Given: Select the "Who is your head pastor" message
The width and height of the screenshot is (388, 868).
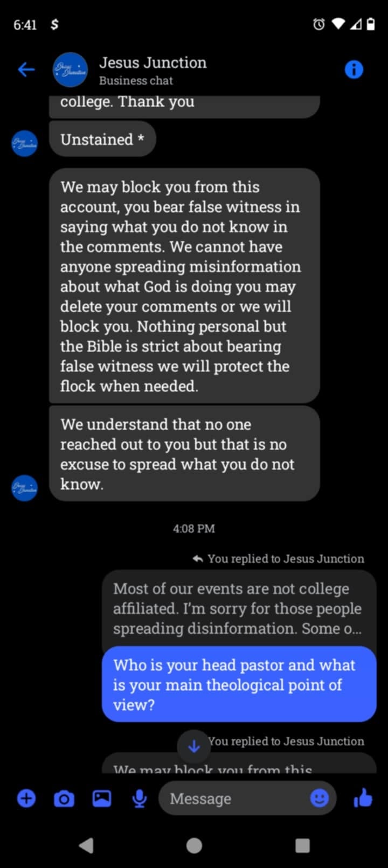Looking at the screenshot, I should [x=239, y=684].
